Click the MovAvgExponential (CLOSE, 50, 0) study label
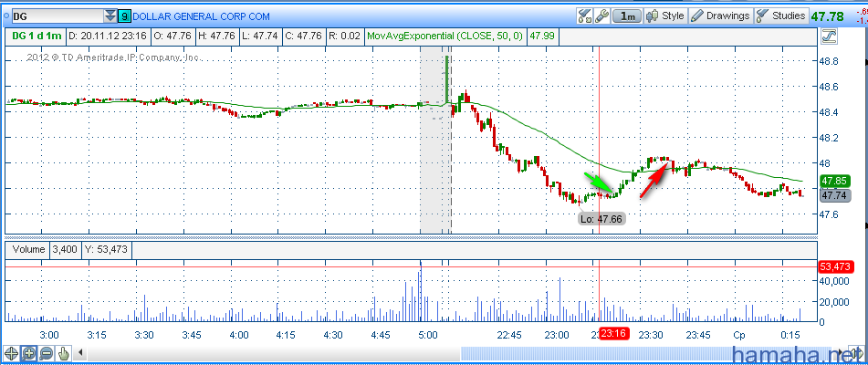 (445, 37)
